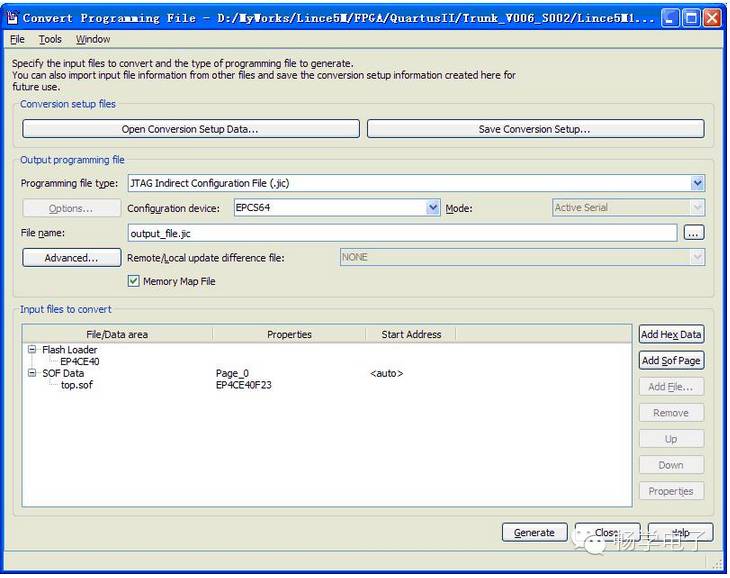Select the SOF Data row
Screen dimensions: 730x578
point(63,373)
